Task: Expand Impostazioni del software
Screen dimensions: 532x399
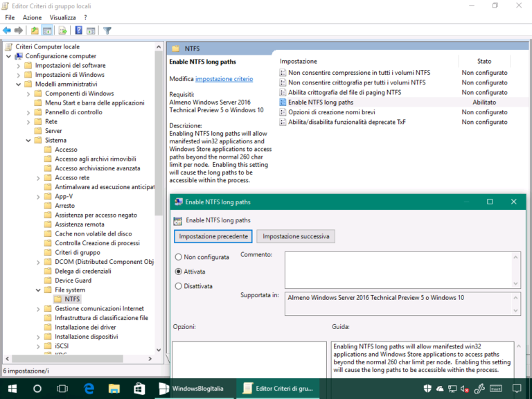Action: coord(19,66)
